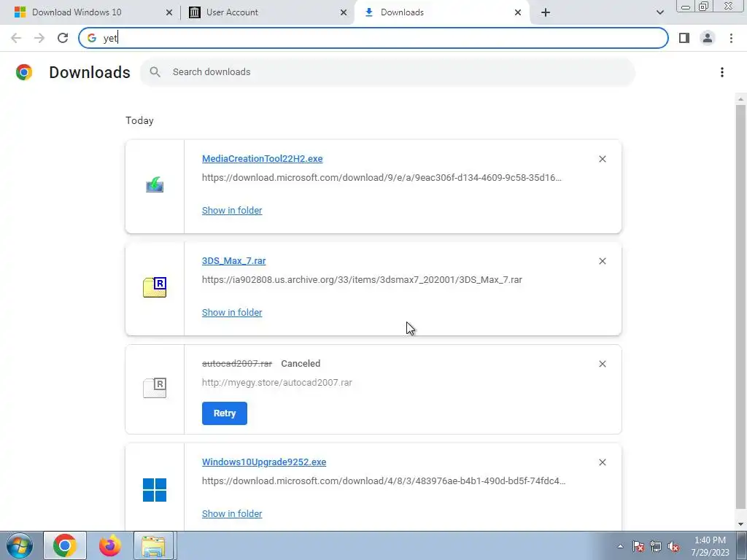Click the Canceled status label

click(301, 364)
